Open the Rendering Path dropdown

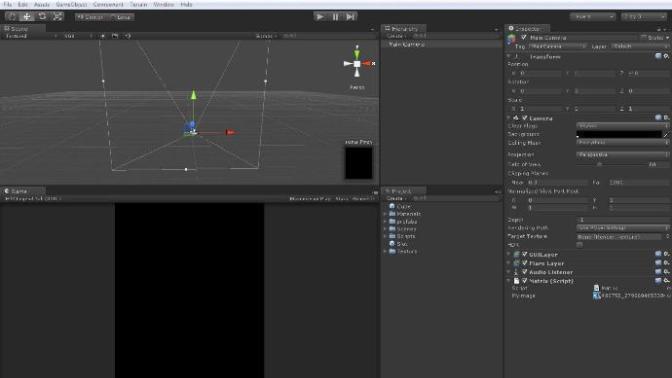coord(622,228)
